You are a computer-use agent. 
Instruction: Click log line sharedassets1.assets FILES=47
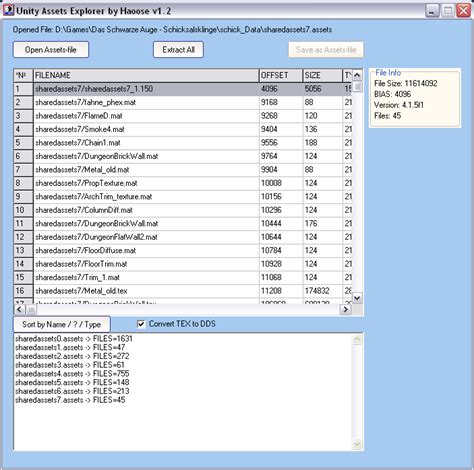[70, 347]
